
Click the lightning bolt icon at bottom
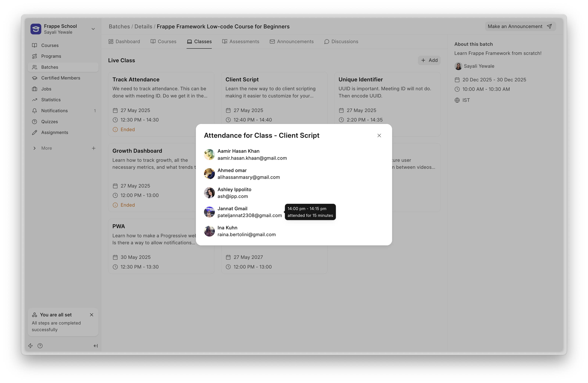click(30, 346)
